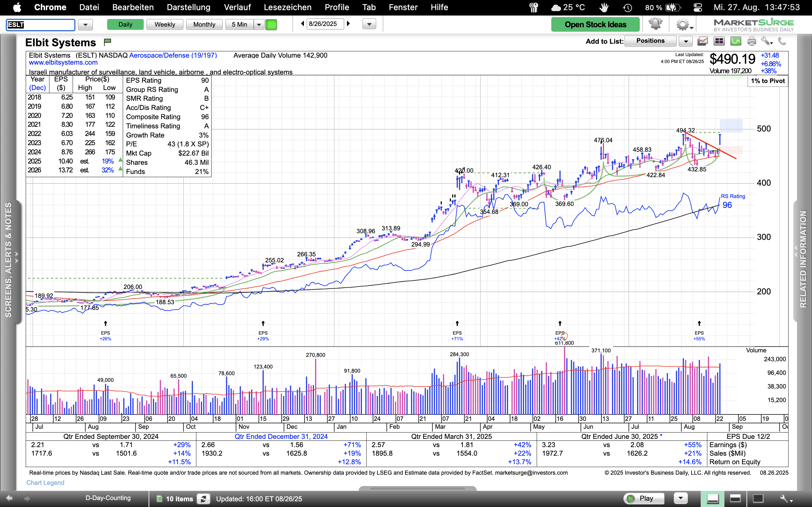Screen dimensions: 812x507
Task: Click the printer icon
Action: coord(752,41)
